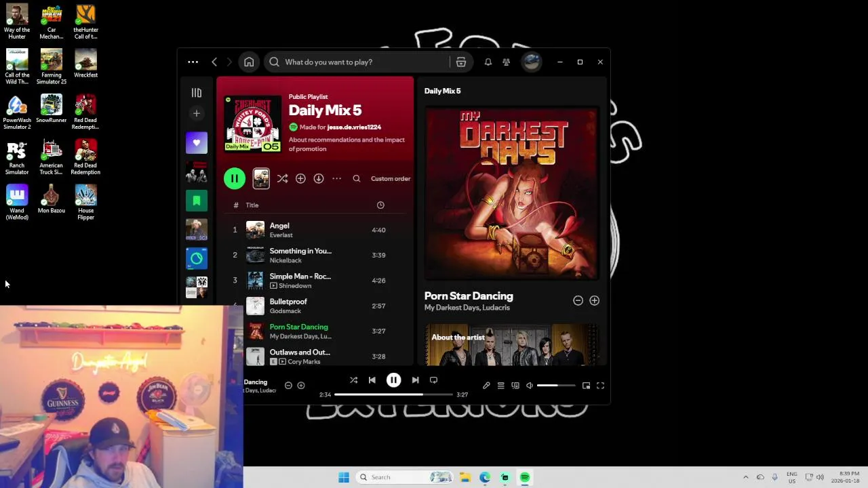Click the 'What do you want to play?' search field
Screen dimensions: 868x488
[357, 62]
